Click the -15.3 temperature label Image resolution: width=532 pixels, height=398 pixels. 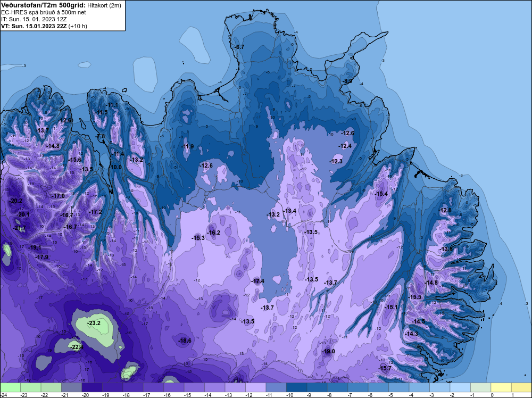[198, 238]
